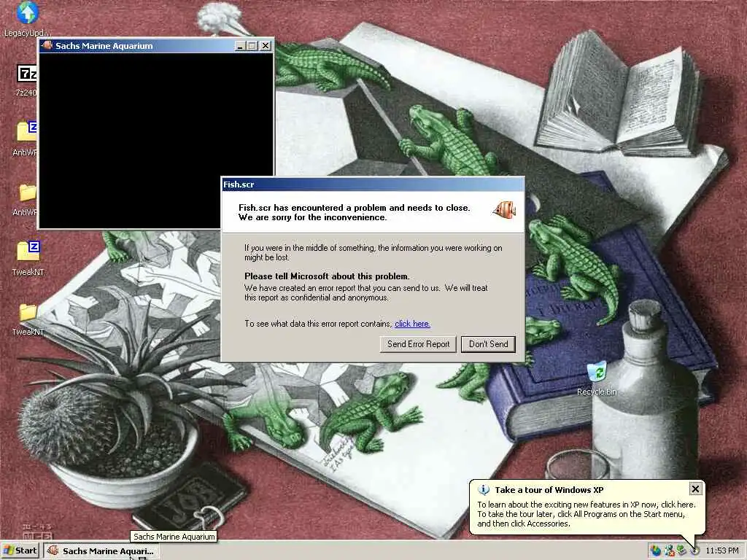747x560 pixels.
Task: Open the error report "click here" link
Action: click(x=412, y=324)
